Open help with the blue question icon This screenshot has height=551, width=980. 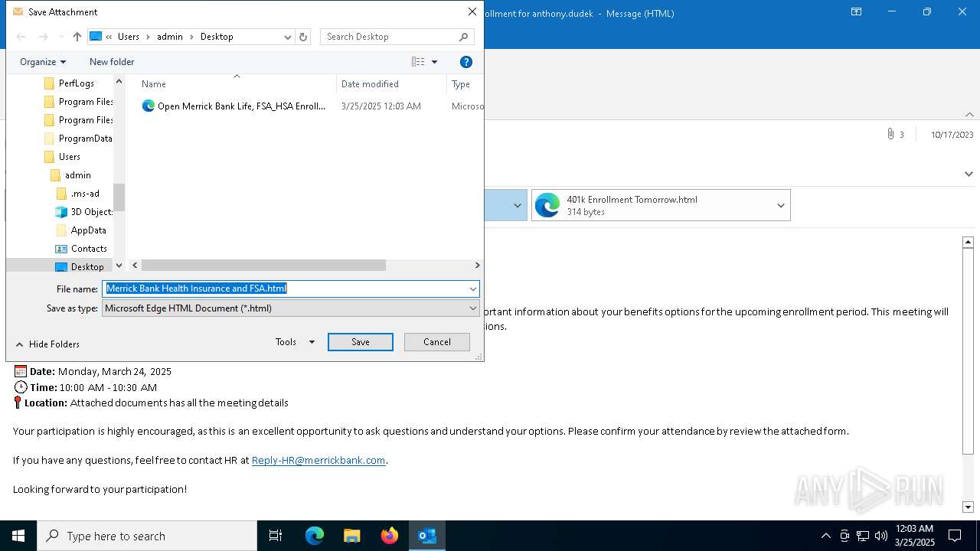[465, 62]
